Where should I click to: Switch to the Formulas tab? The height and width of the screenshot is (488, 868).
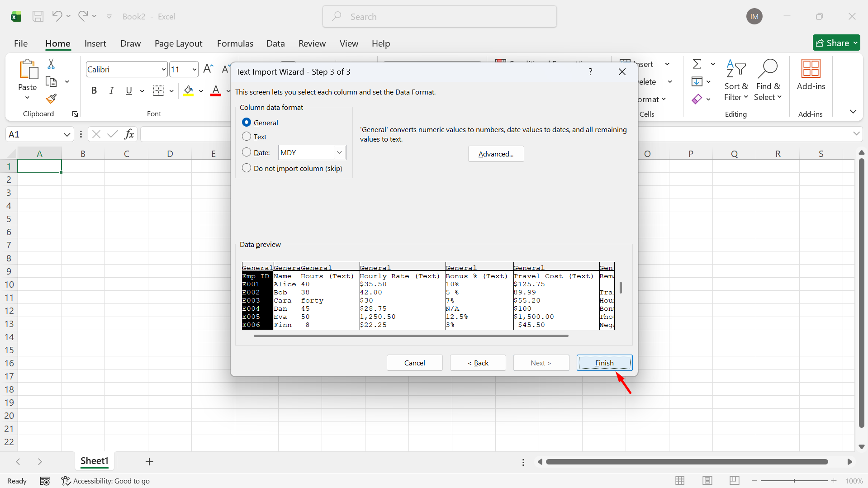pos(235,43)
